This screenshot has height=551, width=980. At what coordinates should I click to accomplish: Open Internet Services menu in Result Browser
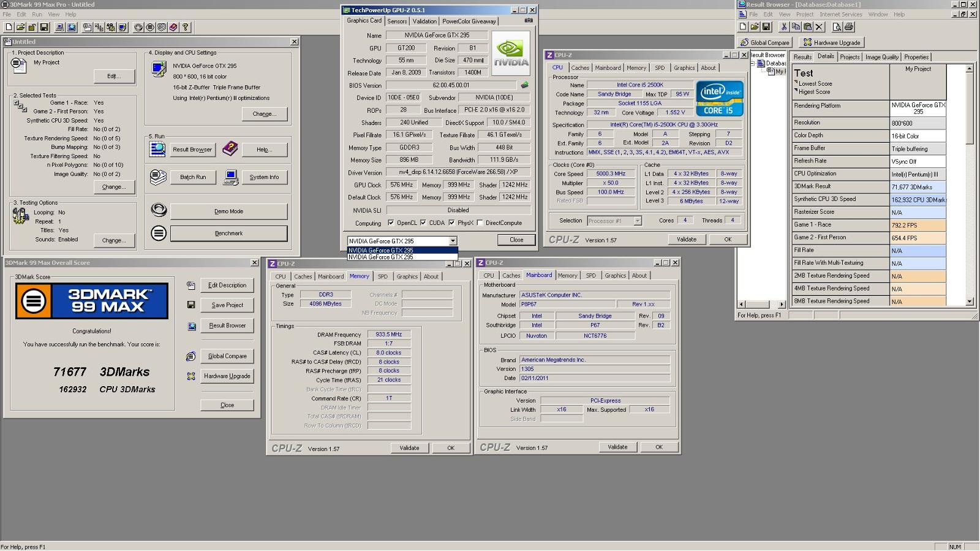pos(840,14)
